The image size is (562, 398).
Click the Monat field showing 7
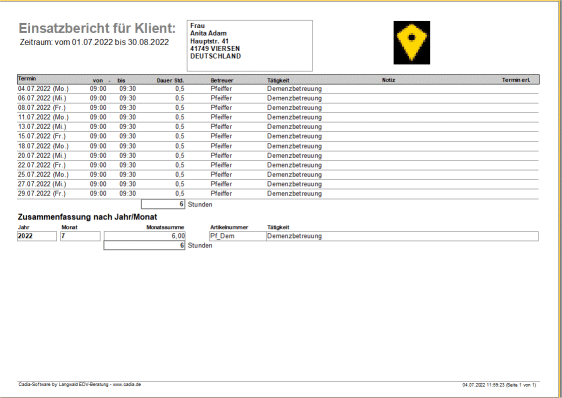[x=80, y=236]
